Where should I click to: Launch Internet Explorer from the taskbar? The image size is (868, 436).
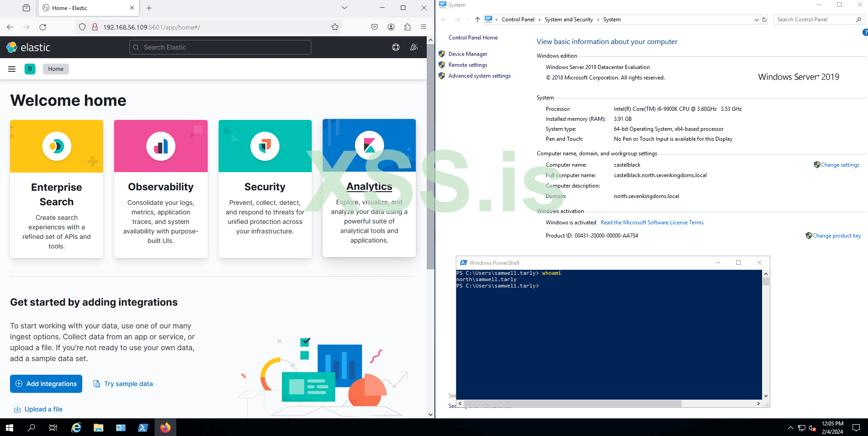click(76, 428)
